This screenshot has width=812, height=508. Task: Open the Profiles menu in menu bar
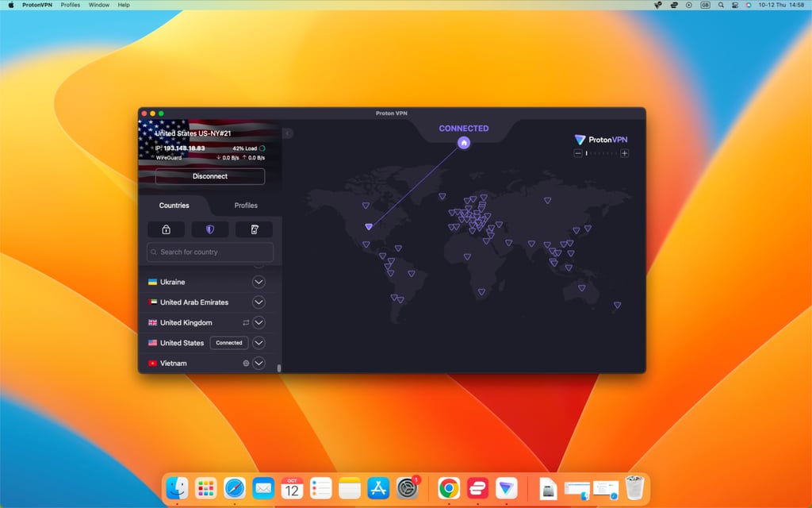(71, 5)
